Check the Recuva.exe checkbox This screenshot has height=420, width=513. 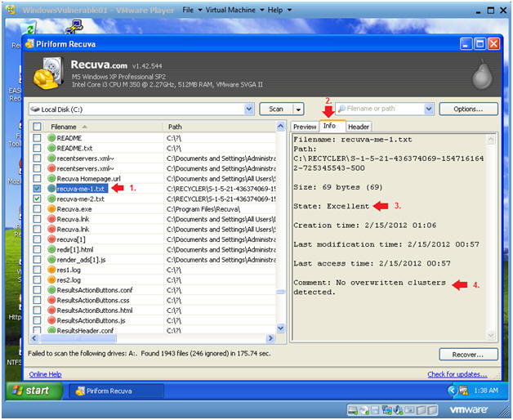click(37, 209)
